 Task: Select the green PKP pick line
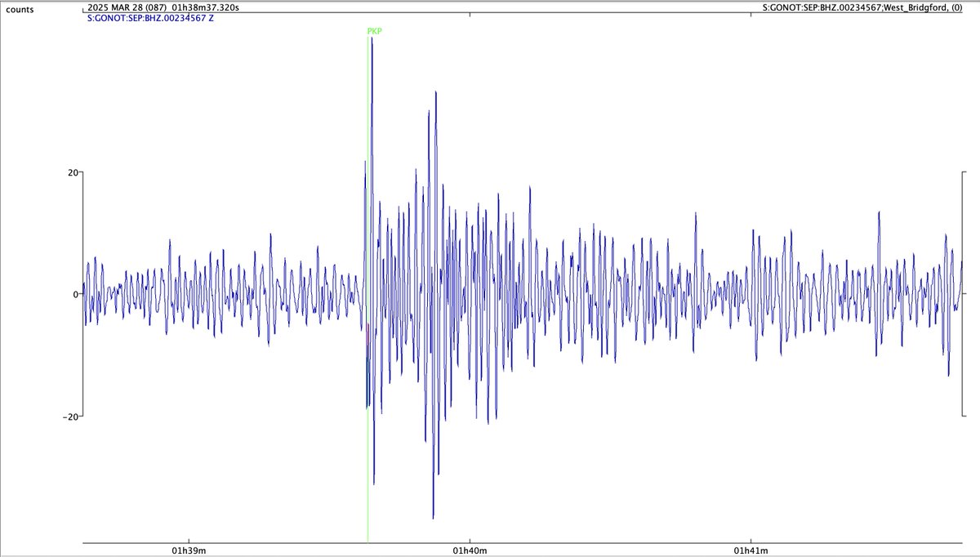367,288
